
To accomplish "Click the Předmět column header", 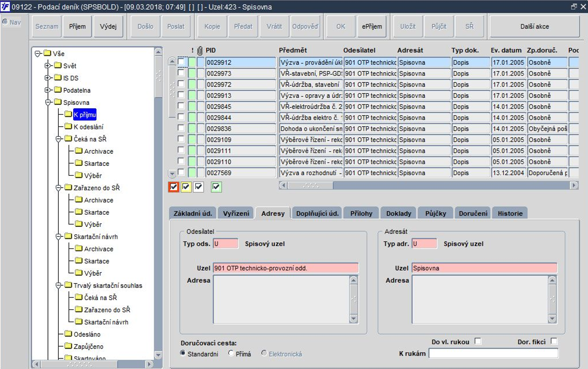I will coord(293,50).
